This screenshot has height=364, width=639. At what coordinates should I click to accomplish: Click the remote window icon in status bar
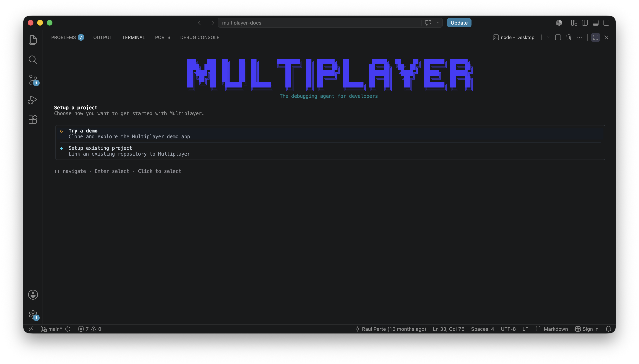point(31,329)
